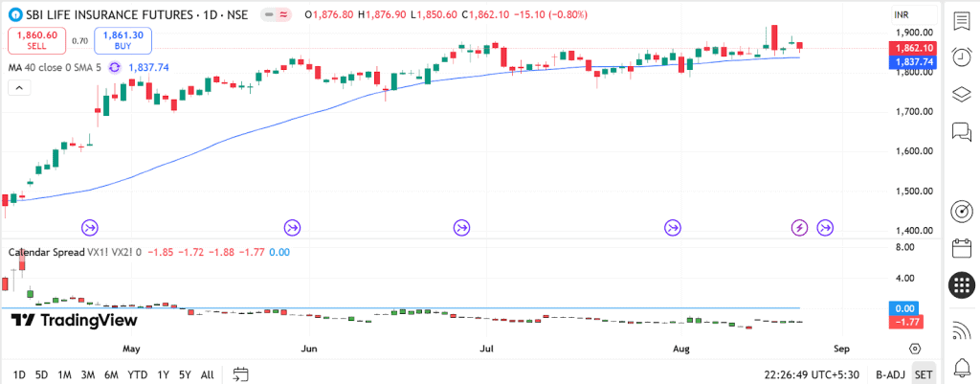Viewport: 980px width, 384px height.
Task: Open the Notifications bell icon
Action: click(x=961, y=366)
